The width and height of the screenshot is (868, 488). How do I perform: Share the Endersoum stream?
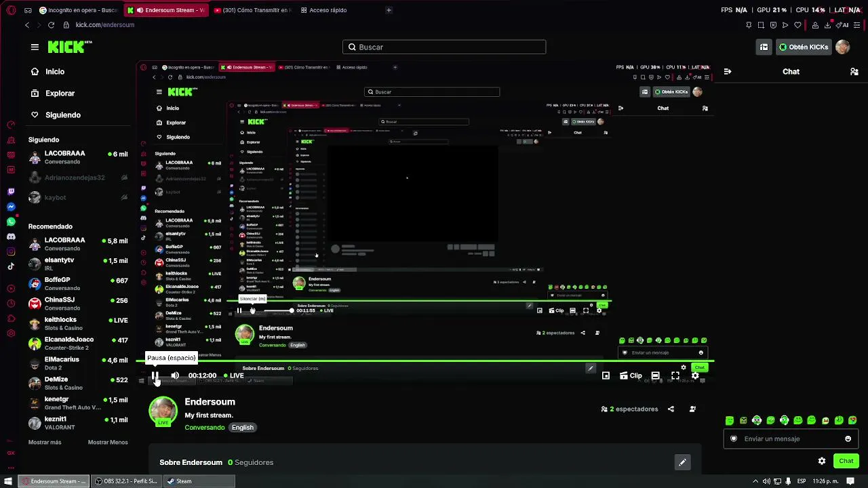pyautogui.click(x=671, y=409)
